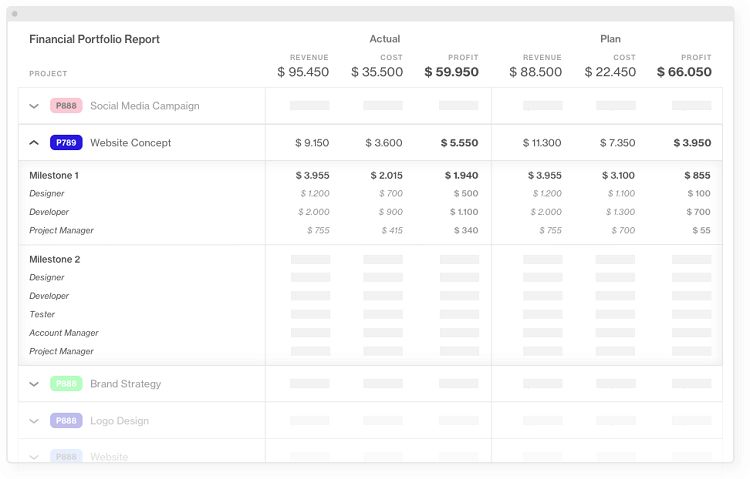Open the Brand Strategy project
The height and width of the screenshot is (479, 750).
tap(125, 384)
